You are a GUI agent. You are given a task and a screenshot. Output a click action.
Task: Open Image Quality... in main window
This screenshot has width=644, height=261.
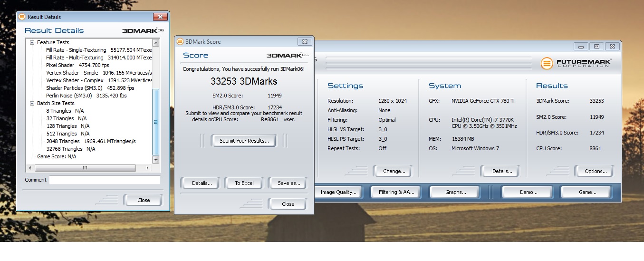[x=338, y=192]
